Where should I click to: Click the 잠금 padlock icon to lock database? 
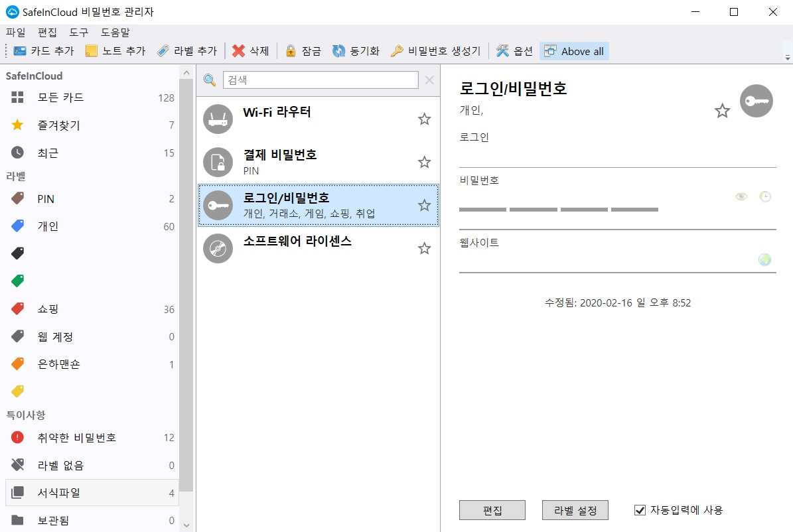click(291, 50)
